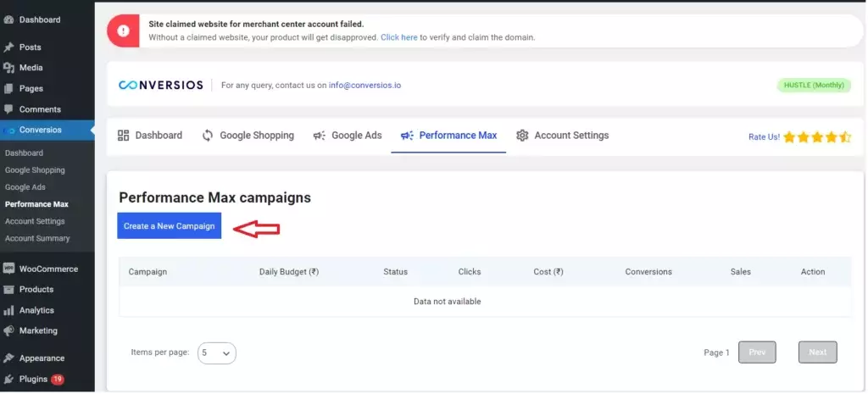Select the Performance Max tab
Image resolution: width=868 pixels, height=394 pixels.
coord(449,136)
